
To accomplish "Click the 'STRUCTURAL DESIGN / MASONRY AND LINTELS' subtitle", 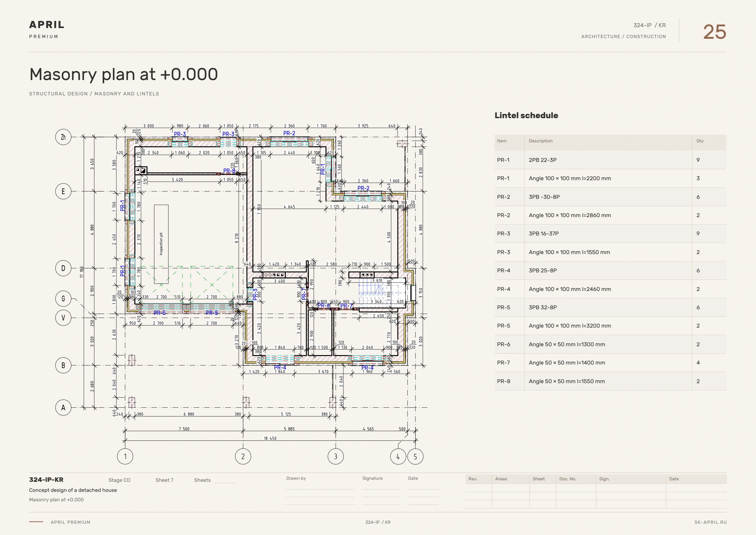I will [94, 94].
